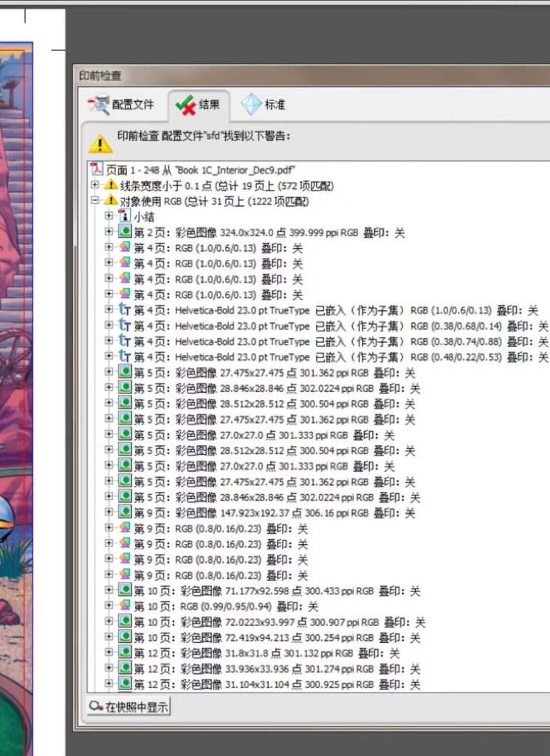The height and width of the screenshot is (756, 550).
Task: Click the text icon for Helvetica-Bold RGB (0.48/0.22/0.53)
Action: pos(126,357)
